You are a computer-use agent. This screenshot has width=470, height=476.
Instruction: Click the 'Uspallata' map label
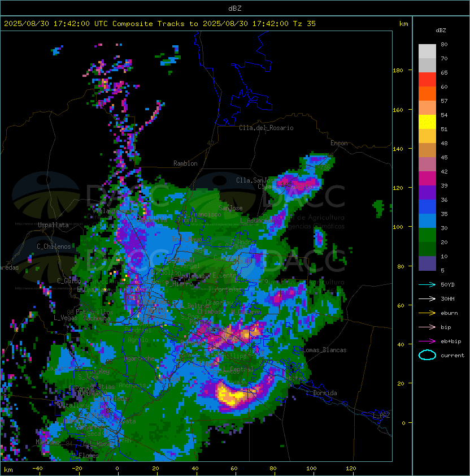53,225
